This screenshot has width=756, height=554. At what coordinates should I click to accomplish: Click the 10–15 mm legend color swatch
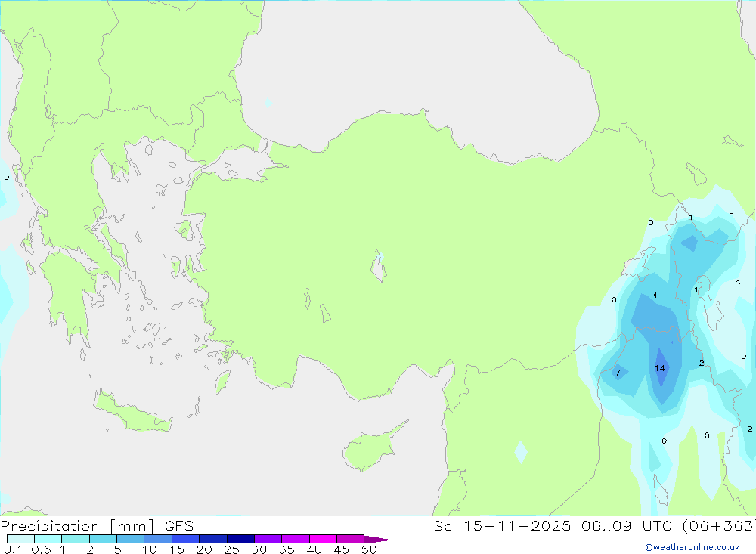click(158, 539)
